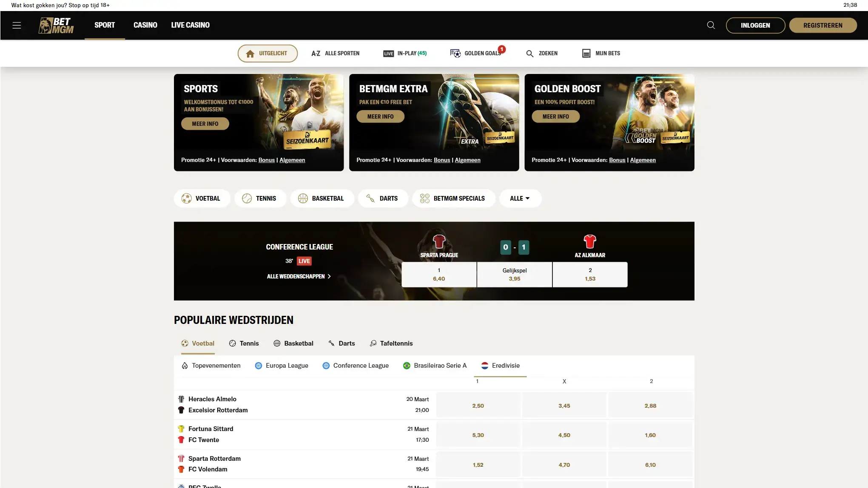
Task: Click the Inloggen button
Action: (x=755, y=26)
